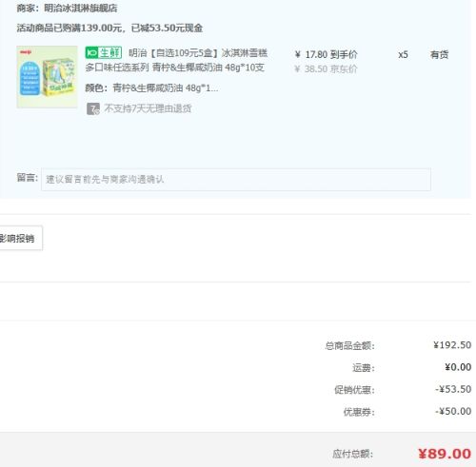Click the green 生鲜 fresh badge icon

coord(104,52)
